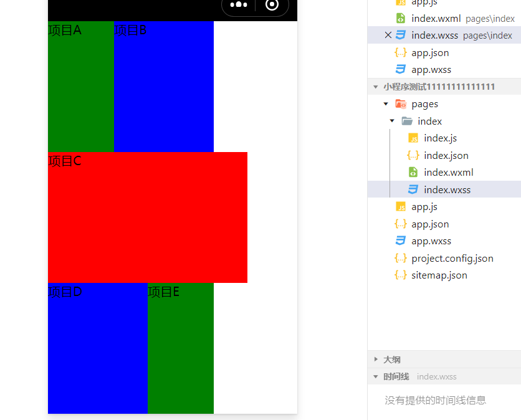Click the index folder icon
Screen dimensions: 521x420
[407, 121]
